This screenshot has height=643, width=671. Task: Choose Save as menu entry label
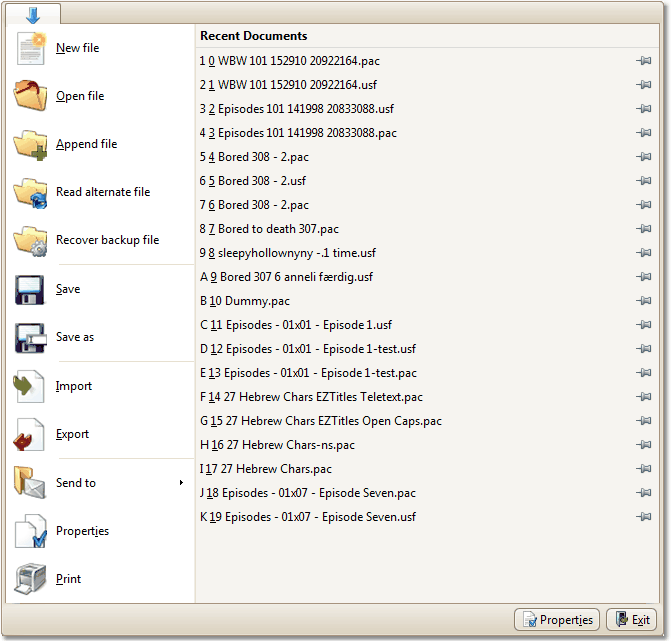click(75, 337)
